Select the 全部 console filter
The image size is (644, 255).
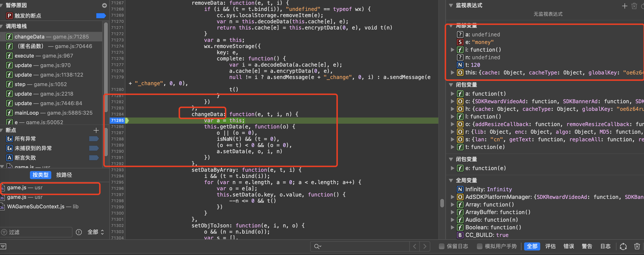click(532, 247)
